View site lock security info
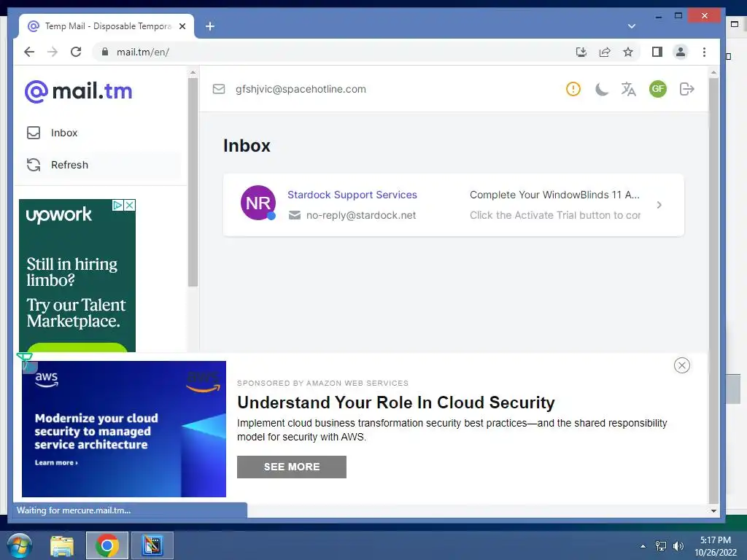The width and height of the screenshot is (747, 560). pos(105,52)
